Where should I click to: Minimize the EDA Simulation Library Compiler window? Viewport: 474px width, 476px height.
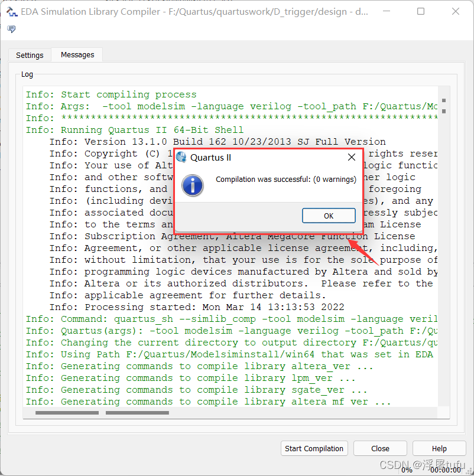pos(387,12)
